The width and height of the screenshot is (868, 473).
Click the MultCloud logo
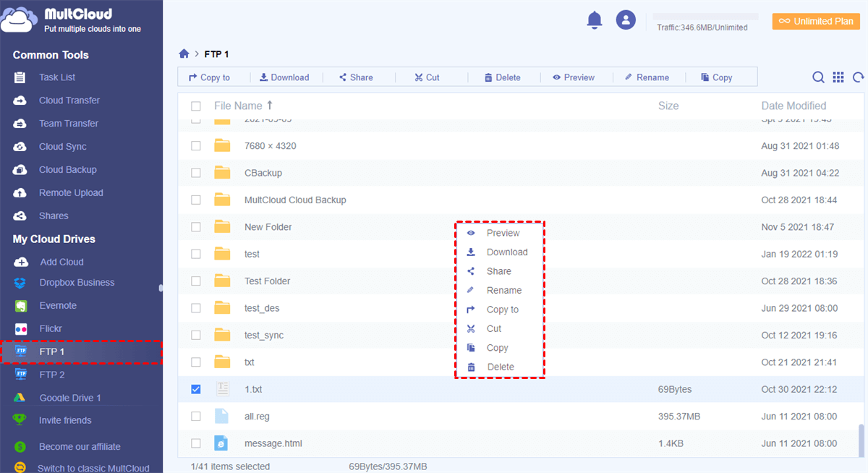pyautogui.click(x=71, y=20)
